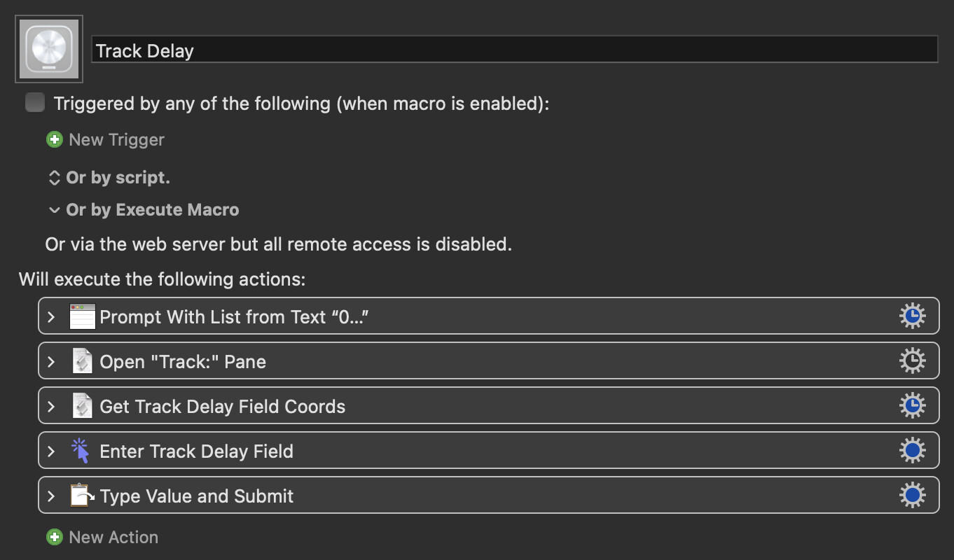Click the script icon of Open "Track:" Pane

coord(82,362)
